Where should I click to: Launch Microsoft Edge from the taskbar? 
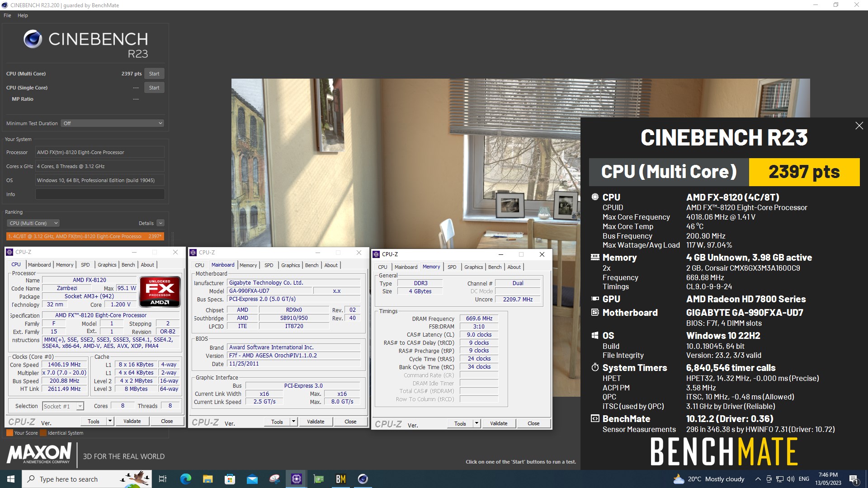pos(185,479)
